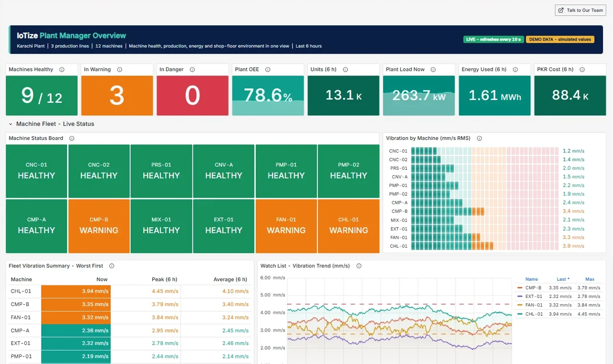This screenshot has width=613, height=364.
Task: Click the DEMO DATA simulated values badge
Action: 560,39
